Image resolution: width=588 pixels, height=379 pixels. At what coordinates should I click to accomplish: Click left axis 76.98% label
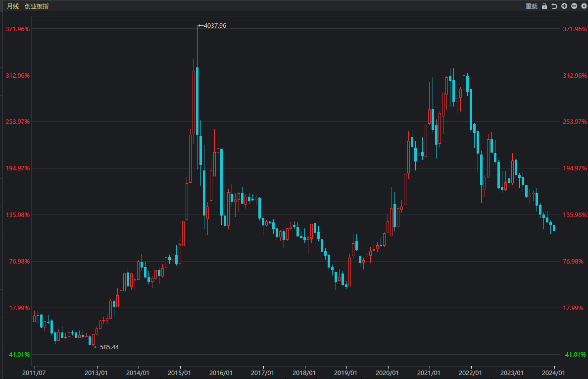tap(19, 261)
